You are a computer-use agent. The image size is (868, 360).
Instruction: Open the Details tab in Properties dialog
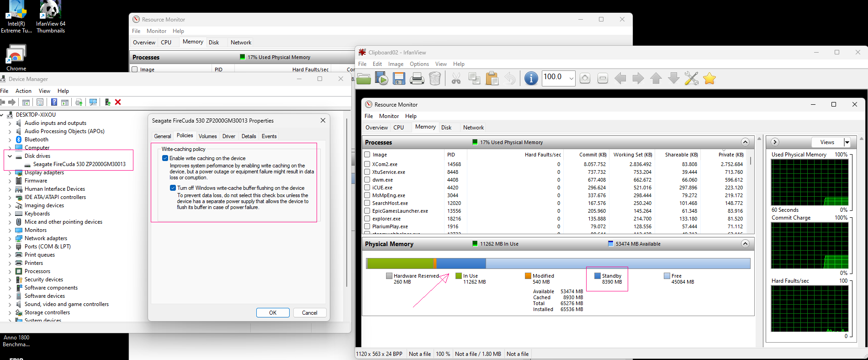pos(249,136)
